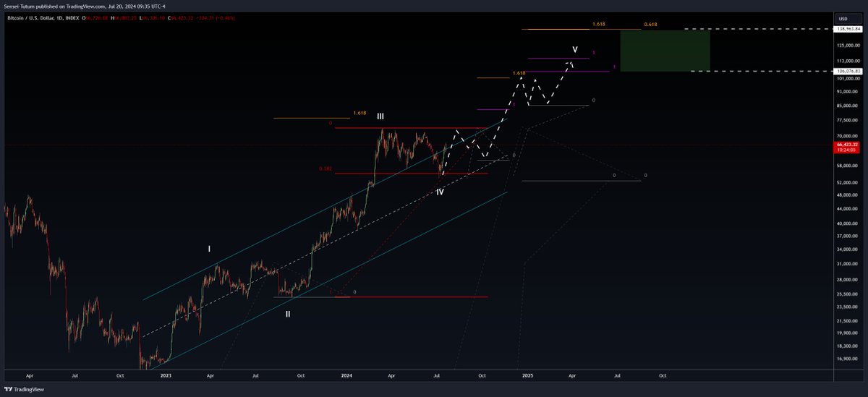Image resolution: width=868 pixels, height=397 pixels.
Task: Select the wave II label
Action: [x=288, y=314]
